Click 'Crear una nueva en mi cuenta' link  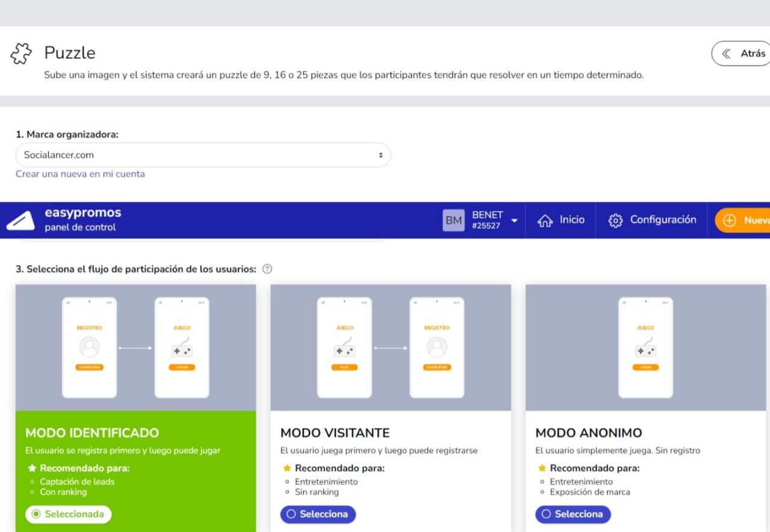coord(80,174)
